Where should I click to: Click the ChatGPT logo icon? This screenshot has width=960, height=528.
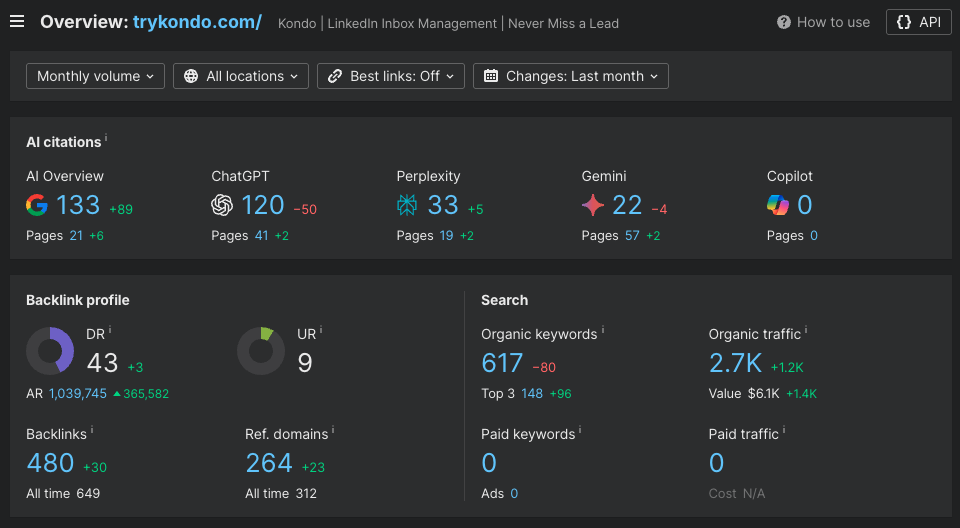point(222,205)
